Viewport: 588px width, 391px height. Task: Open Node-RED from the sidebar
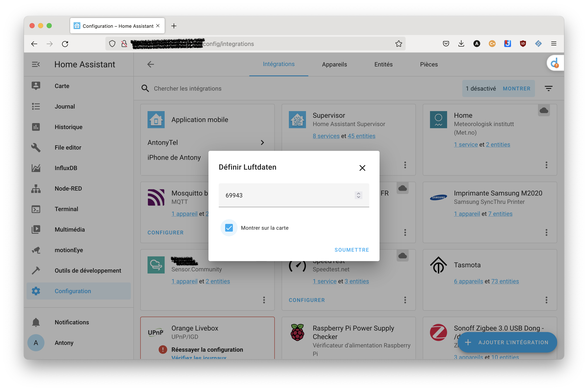coord(68,188)
